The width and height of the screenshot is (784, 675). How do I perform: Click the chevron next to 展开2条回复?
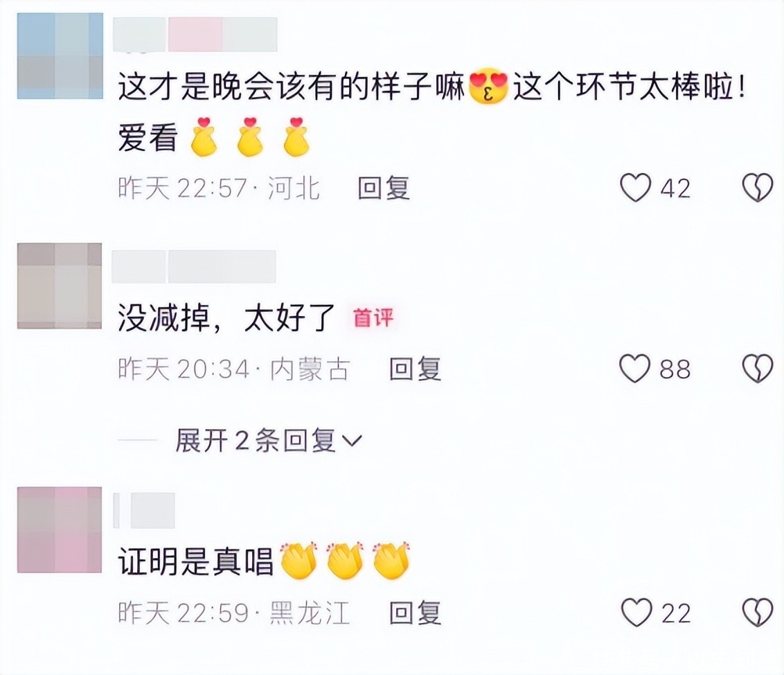coord(352,441)
